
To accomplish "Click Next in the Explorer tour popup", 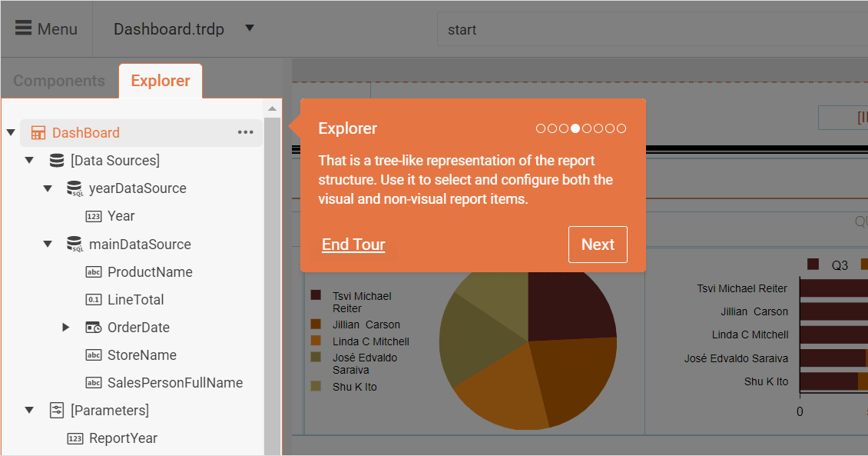I will 598,245.
